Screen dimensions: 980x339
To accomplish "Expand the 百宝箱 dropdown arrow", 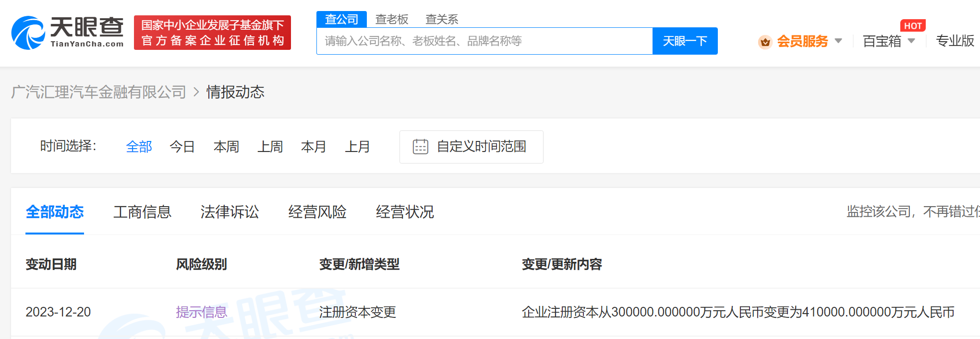I will (x=911, y=41).
